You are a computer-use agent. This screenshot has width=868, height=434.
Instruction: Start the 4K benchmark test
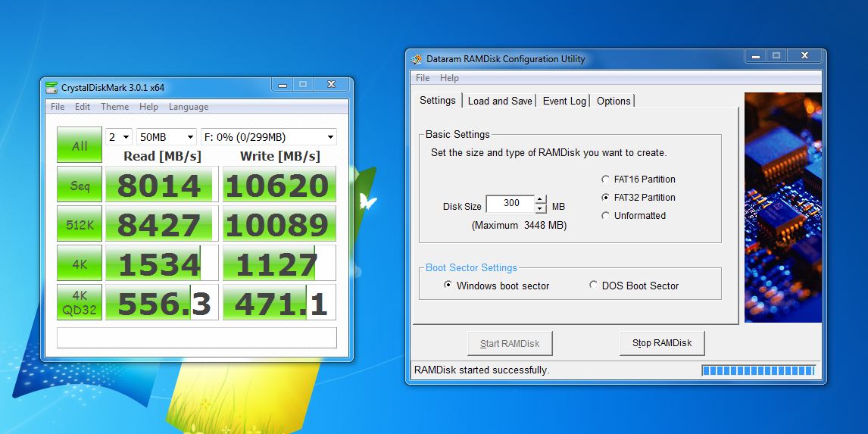coord(80,263)
